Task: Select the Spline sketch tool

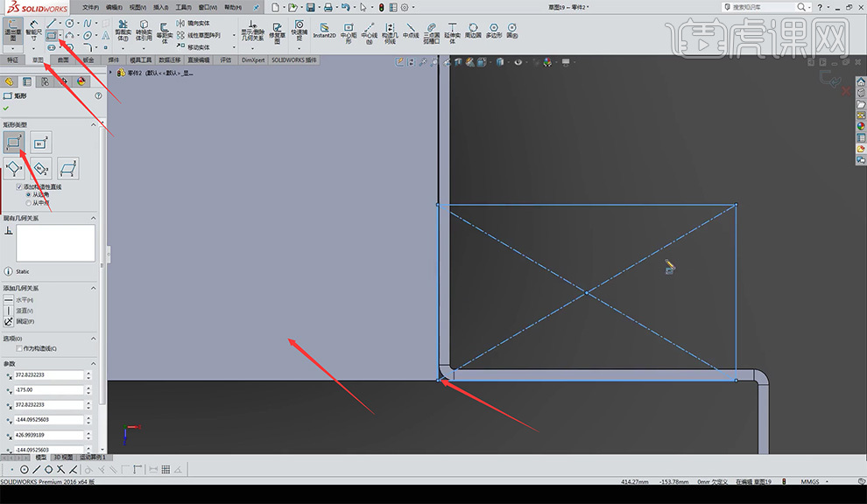Action: pyautogui.click(x=88, y=24)
